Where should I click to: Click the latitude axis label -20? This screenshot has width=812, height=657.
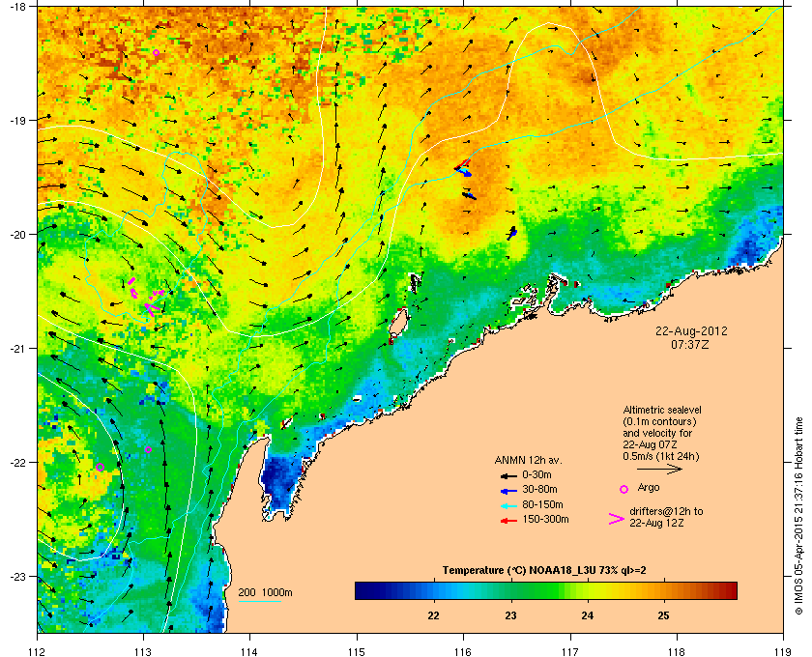coord(18,235)
